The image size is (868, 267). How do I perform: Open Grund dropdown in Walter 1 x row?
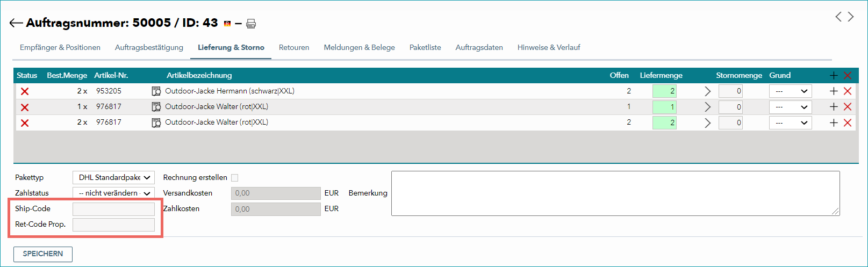[790, 107]
